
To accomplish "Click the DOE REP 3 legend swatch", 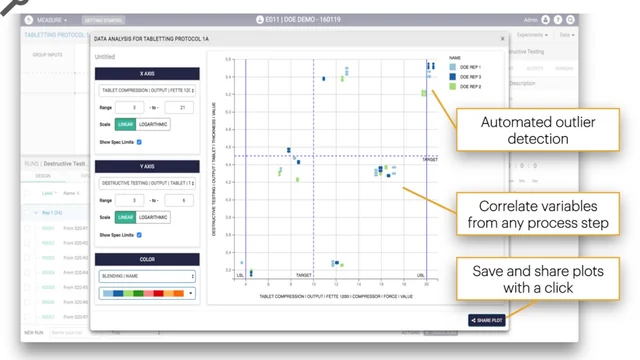I will click(452, 77).
